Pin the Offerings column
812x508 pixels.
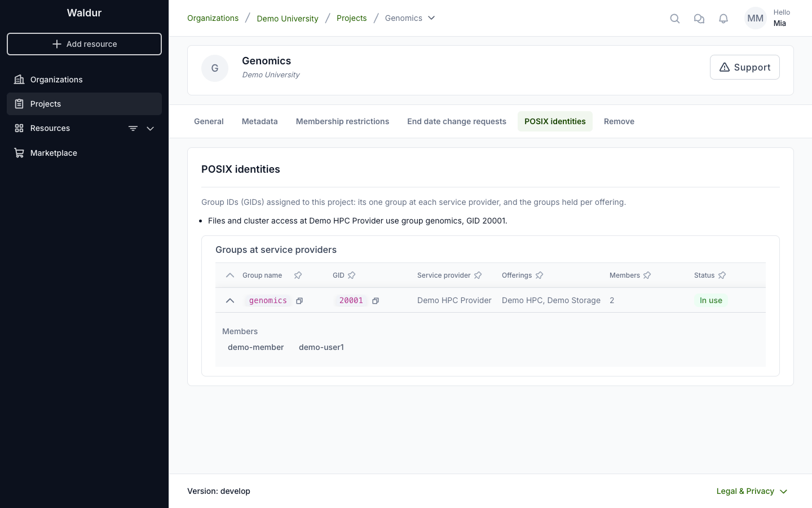coord(539,275)
